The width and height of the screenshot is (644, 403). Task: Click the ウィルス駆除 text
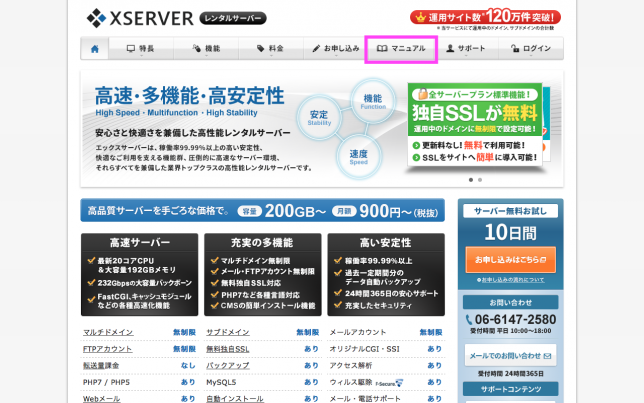pyautogui.click(x=351, y=382)
